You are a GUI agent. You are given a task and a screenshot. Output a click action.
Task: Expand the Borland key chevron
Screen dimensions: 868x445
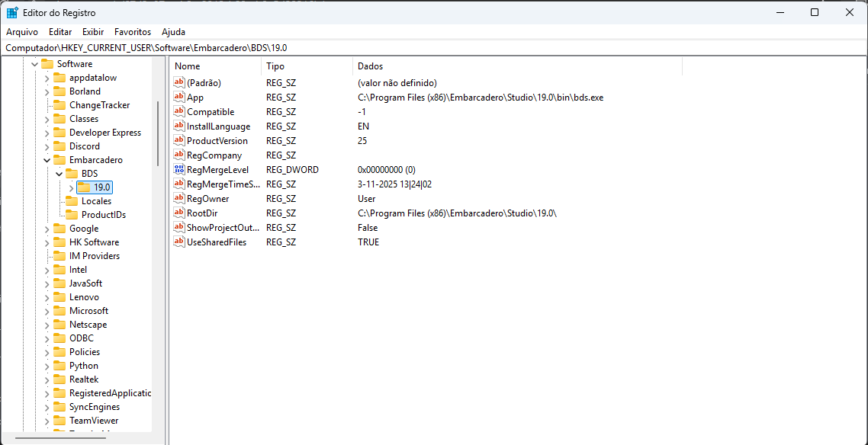[x=47, y=91]
